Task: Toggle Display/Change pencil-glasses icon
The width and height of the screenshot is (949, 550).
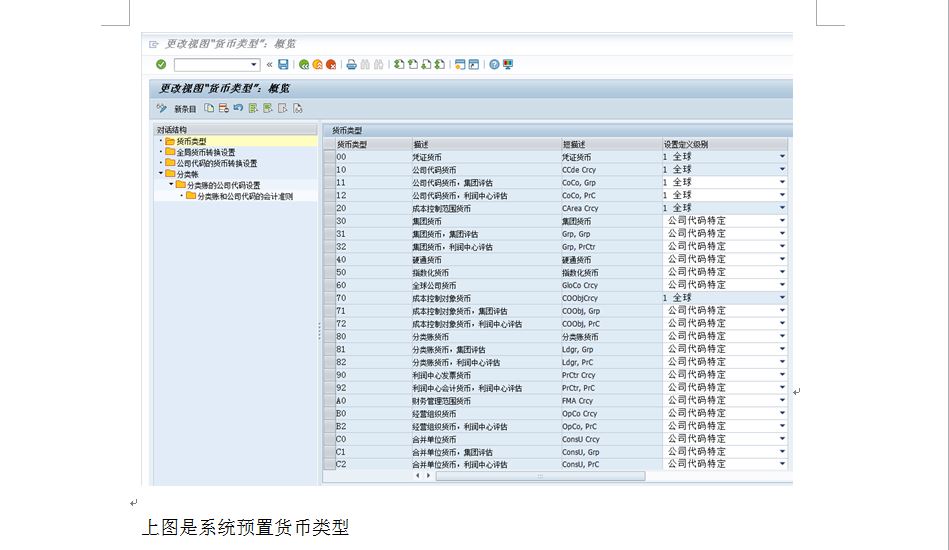Action: point(161,108)
